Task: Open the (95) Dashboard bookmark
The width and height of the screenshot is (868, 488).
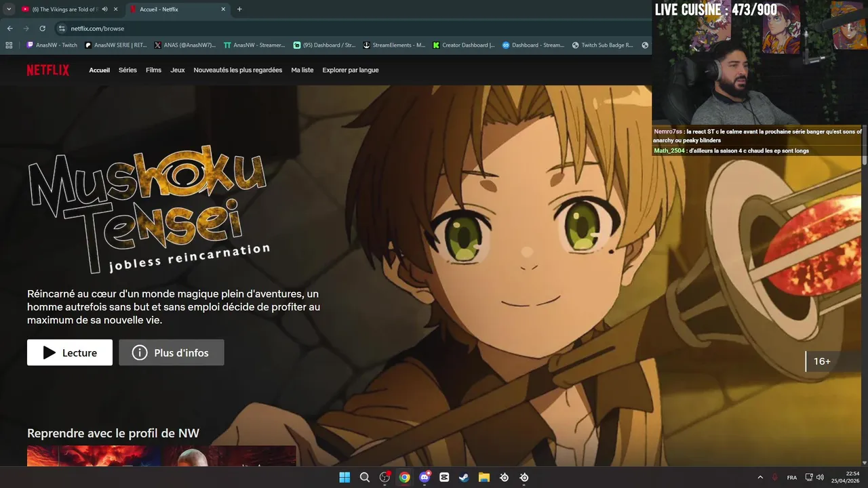Action: pos(324,45)
